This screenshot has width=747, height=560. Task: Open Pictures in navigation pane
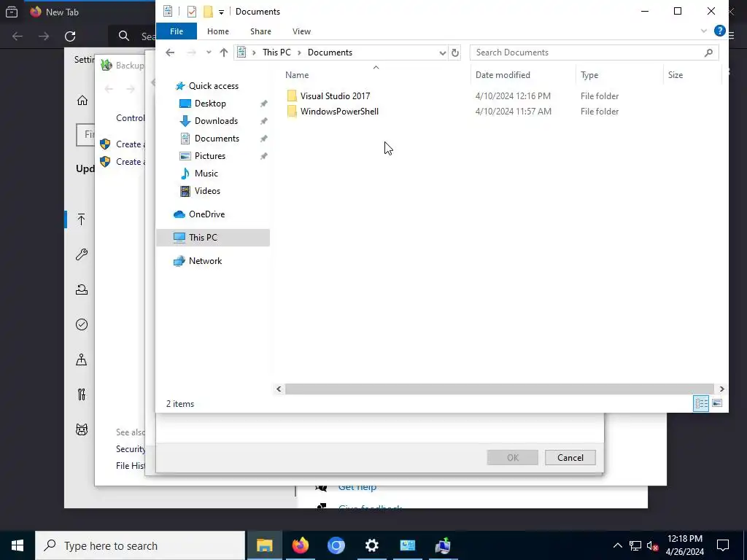(x=209, y=156)
